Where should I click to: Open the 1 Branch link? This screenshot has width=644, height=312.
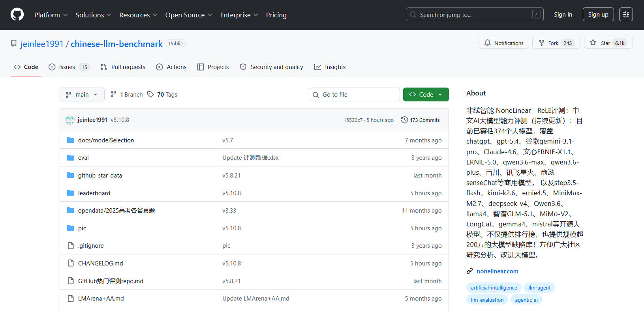(x=127, y=95)
